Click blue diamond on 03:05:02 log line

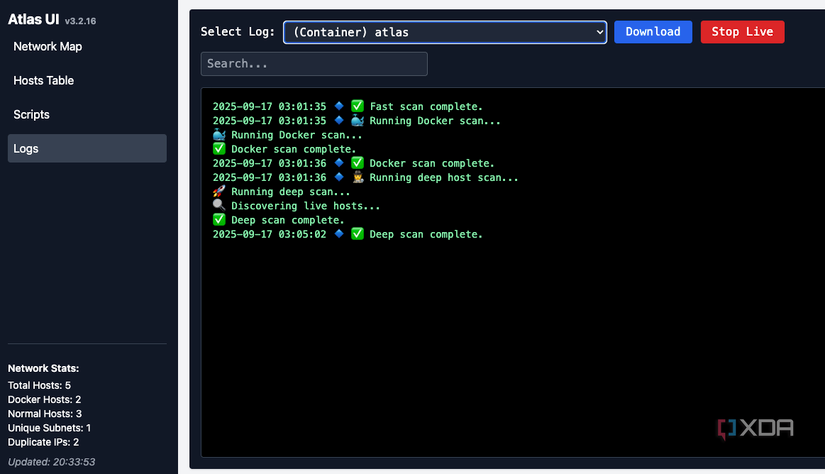[x=339, y=234]
